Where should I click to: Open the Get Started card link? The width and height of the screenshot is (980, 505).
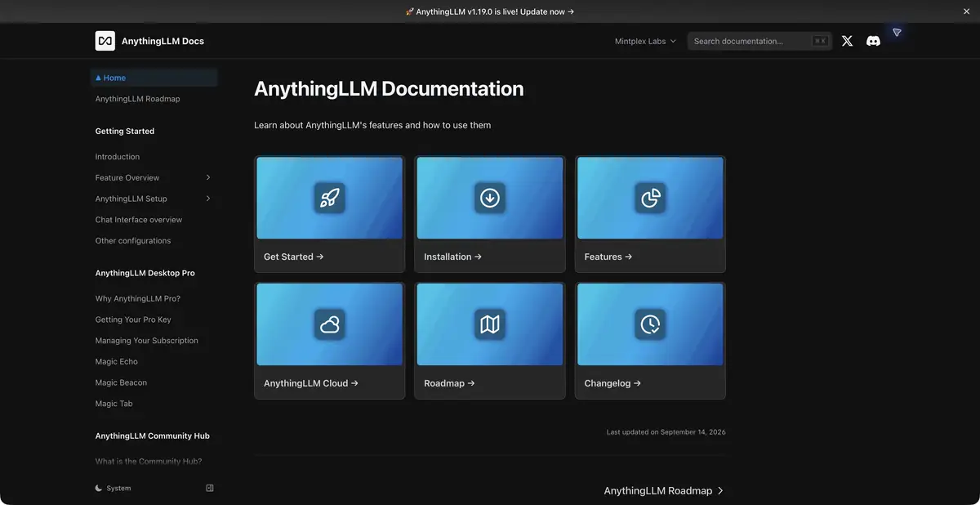click(330, 214)
